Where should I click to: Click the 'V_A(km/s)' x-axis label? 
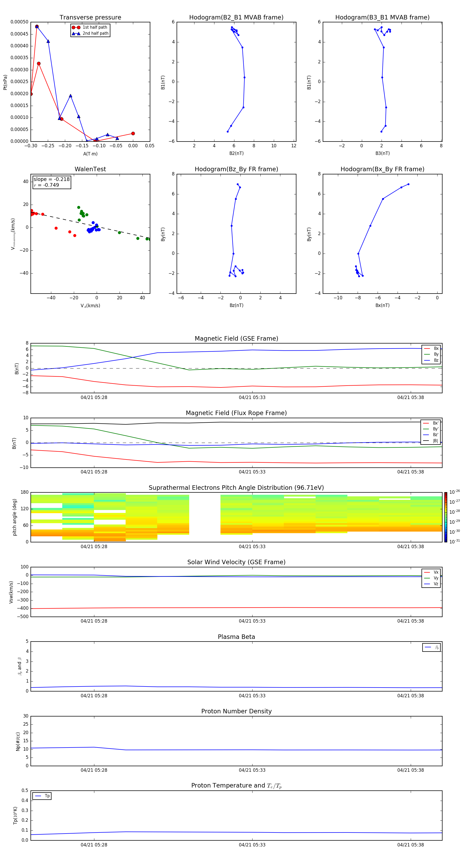90,306
